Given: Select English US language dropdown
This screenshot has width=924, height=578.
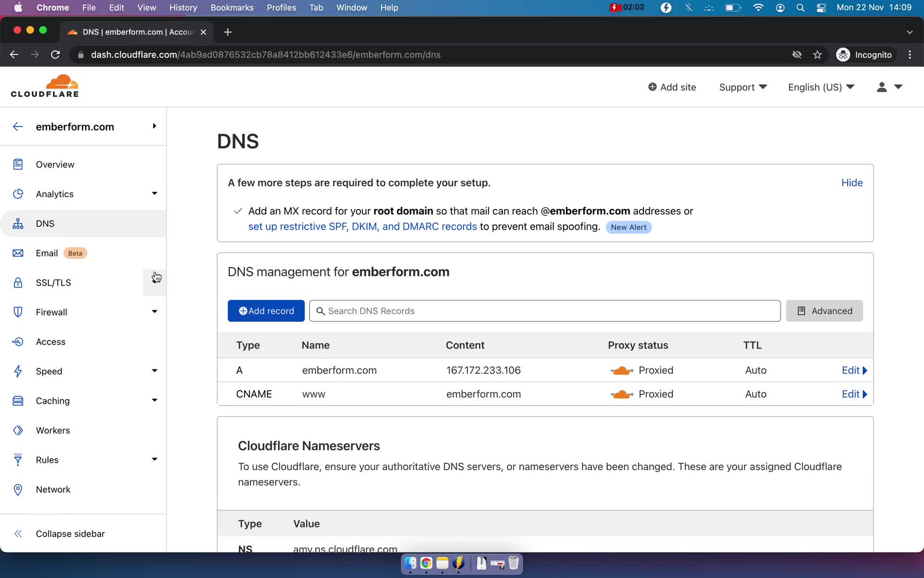Looking at the screenshot, I should (820, 87).
